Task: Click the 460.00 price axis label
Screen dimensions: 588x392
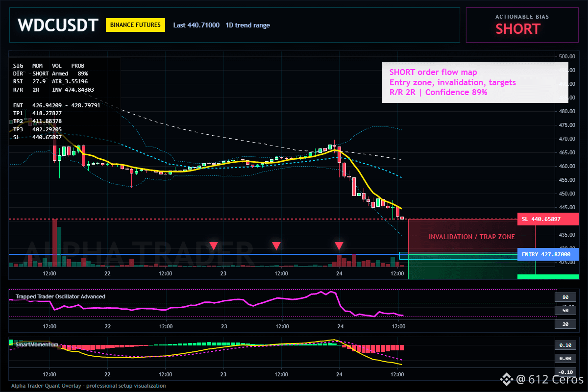Action: click(566, 166)
